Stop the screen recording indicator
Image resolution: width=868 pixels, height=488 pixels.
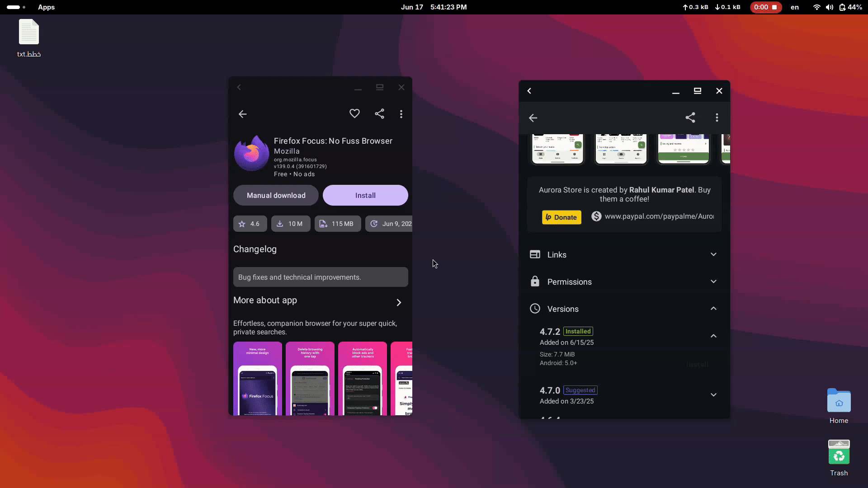(x=765, y=7)
